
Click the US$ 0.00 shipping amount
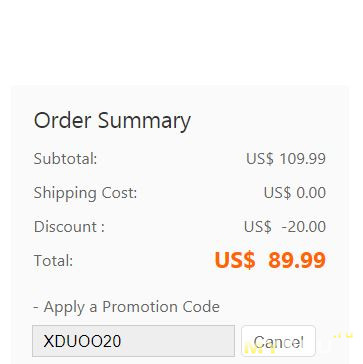(295, 193)
